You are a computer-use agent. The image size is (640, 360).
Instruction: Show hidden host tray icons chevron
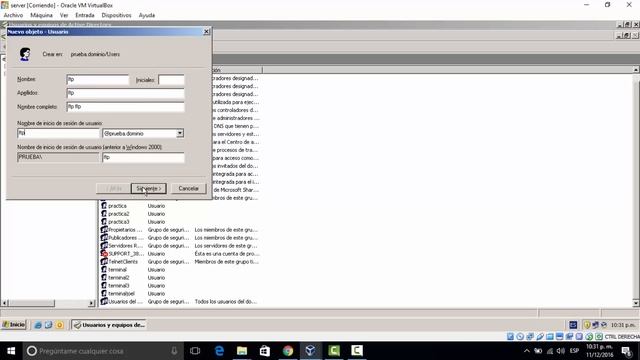[x=527, y=351]
